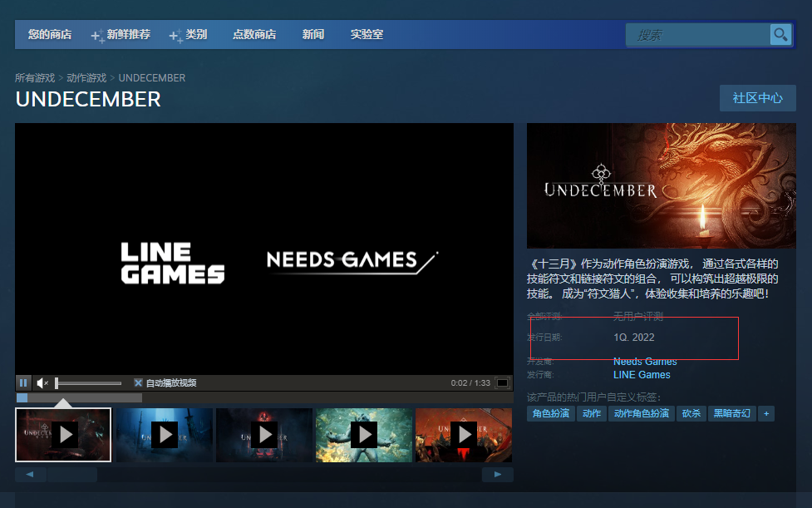
Task: Adjust the video volume slider
Action: pyautogui.click(x=88, y=383)
